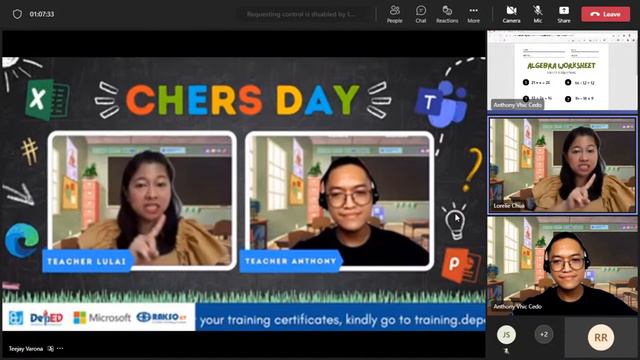Screen dimensions: 640x360
Task: Click the muted mic indicator under JS avatar
Action: pos(507,351)
